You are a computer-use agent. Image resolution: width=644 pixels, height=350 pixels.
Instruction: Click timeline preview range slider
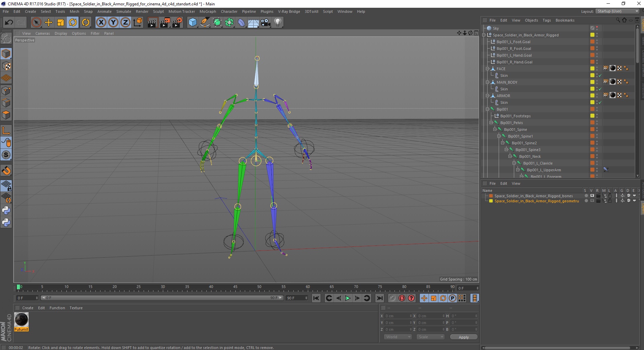(x=162, y=298)
